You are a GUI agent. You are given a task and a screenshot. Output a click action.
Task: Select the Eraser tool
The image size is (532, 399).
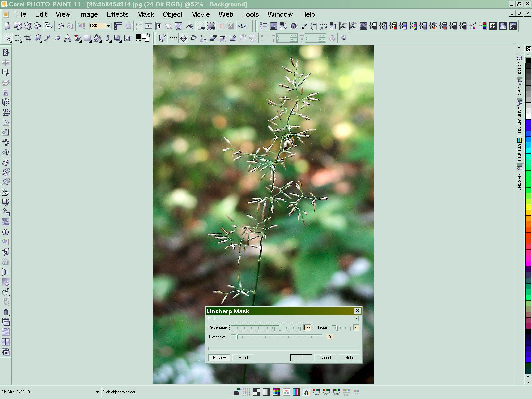pos(57,38)
